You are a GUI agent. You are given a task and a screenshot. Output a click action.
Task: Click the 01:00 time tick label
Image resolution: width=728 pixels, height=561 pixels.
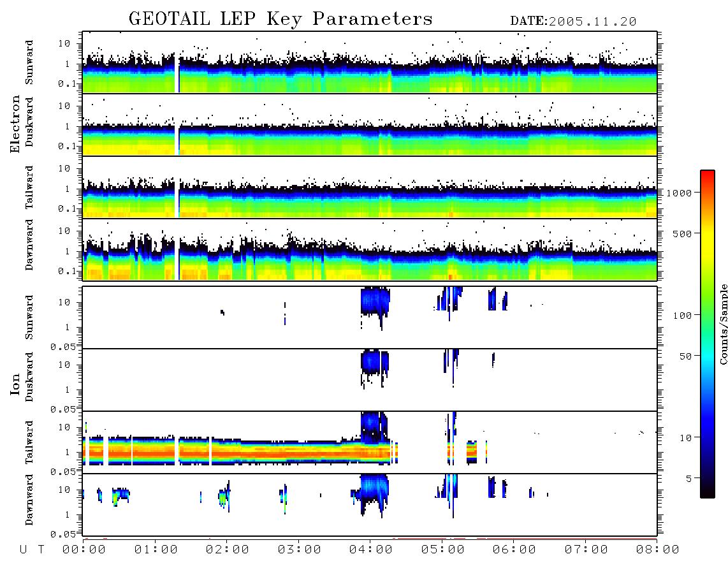click(156, 550)
